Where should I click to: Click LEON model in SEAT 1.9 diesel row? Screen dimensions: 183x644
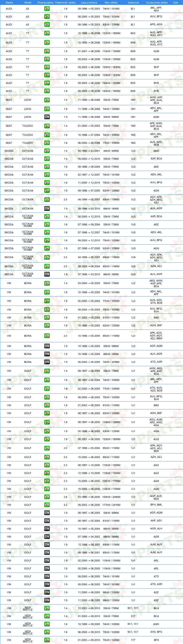coord(28,117)
